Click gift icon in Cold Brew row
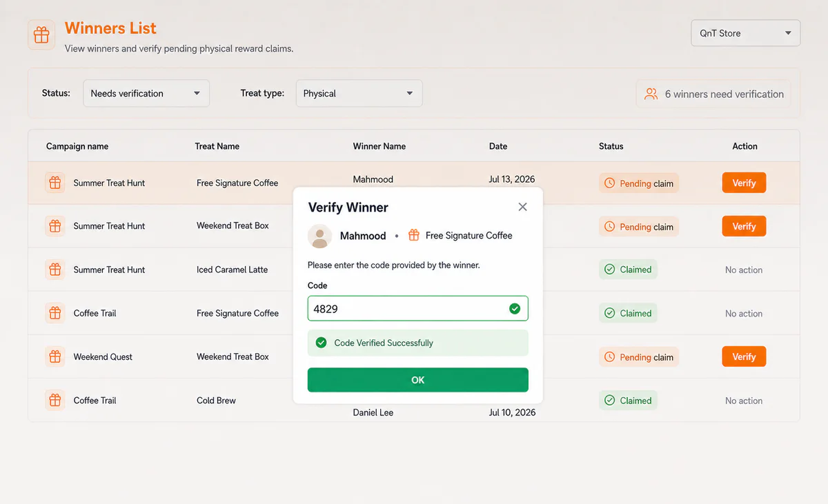The image size is (828, 504). [x=55, y=400]
